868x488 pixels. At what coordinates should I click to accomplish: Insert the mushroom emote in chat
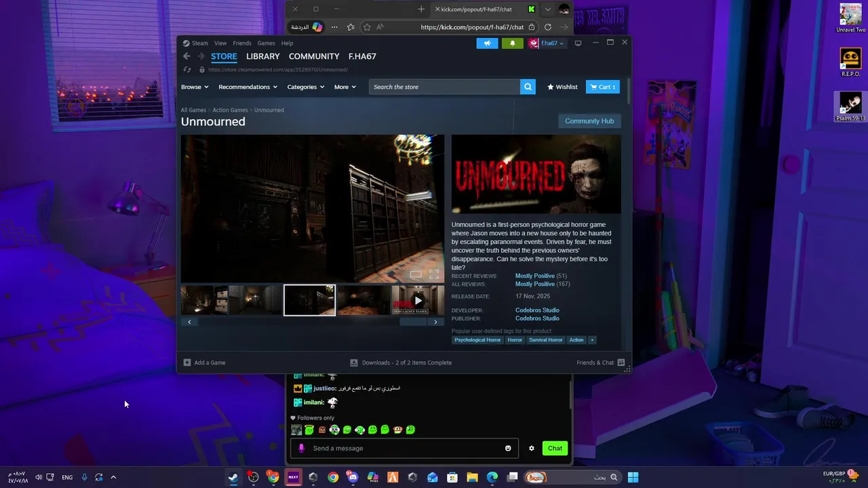pyautogui.click(x=398, y=430)
